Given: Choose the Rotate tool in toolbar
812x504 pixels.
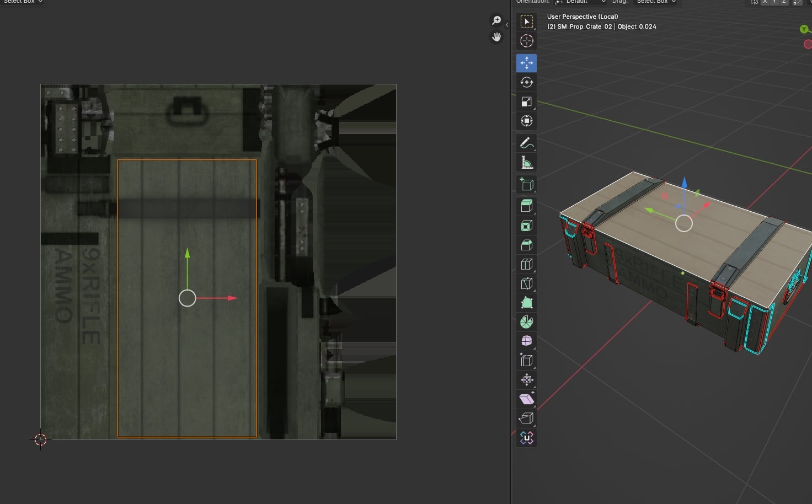Looking at the screenshot, I should point(526,82).
